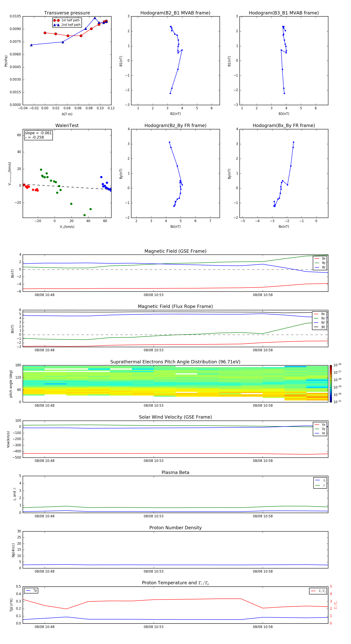Select the |B| legend entry
The height and width of the screenshot is (644, 351).
click(x=320, y=327)
